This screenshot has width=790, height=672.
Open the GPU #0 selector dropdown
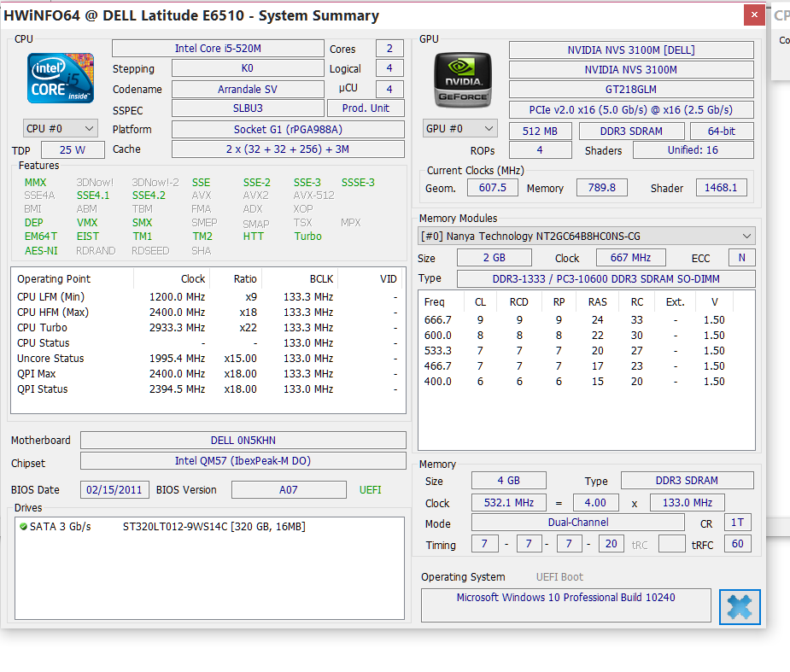[459, 129]
